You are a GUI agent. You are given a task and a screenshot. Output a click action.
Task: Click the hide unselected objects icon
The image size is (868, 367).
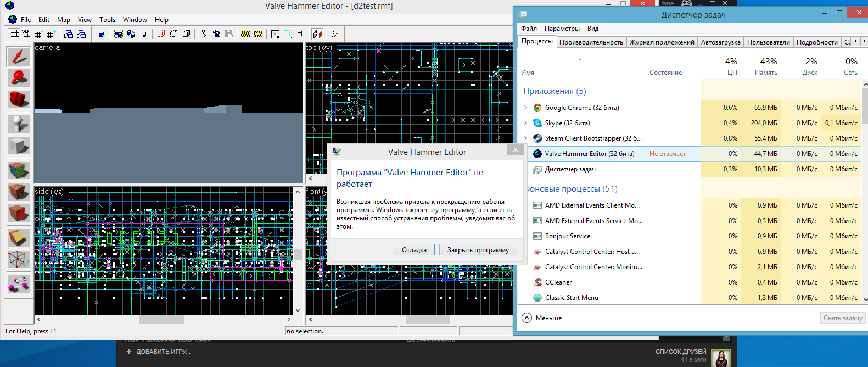(173, 34)
